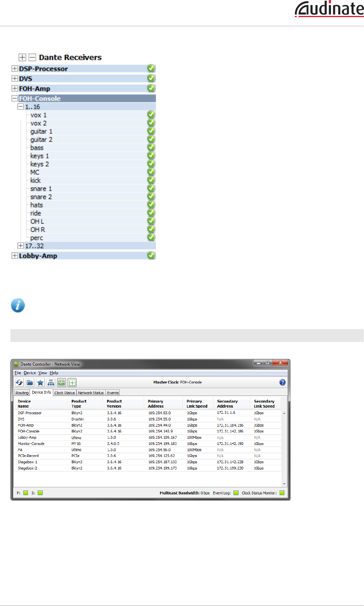The height and width of the screenshot is (606, 364).
Task: Click green check on Lobby-Amp row
Action: coord(151,256)
